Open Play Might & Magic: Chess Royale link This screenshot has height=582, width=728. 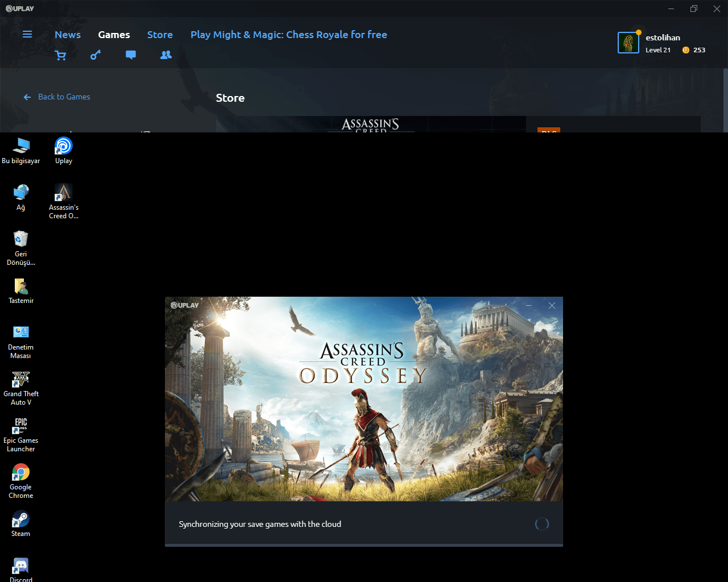pos(289,35)
